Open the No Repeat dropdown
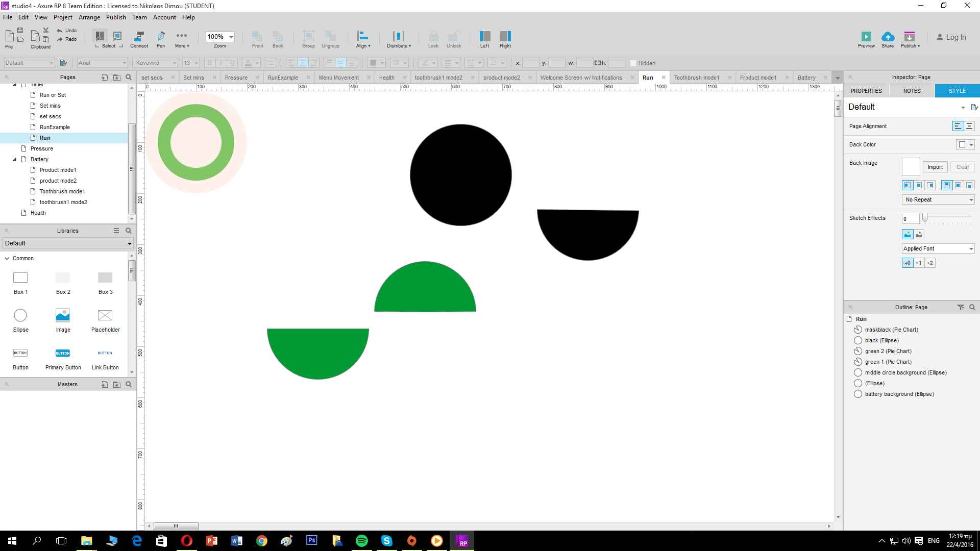The width and height of the screenshot is (980, 551). [938, 199]
